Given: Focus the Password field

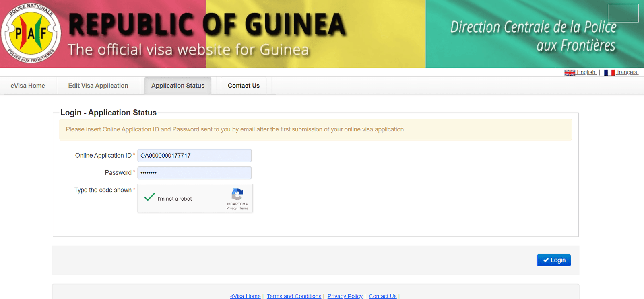Looking at the screenshot, I should [x=194, y=173].
